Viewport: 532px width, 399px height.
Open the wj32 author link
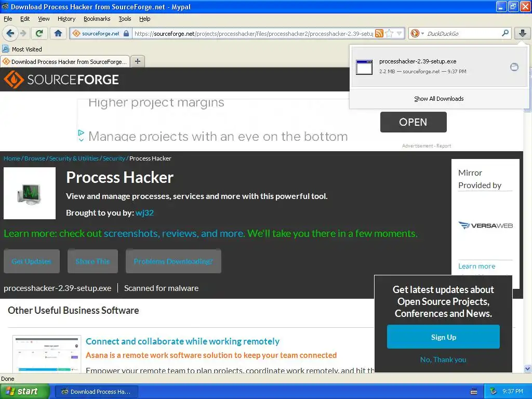pyautogui.click(x=144, y=212)
